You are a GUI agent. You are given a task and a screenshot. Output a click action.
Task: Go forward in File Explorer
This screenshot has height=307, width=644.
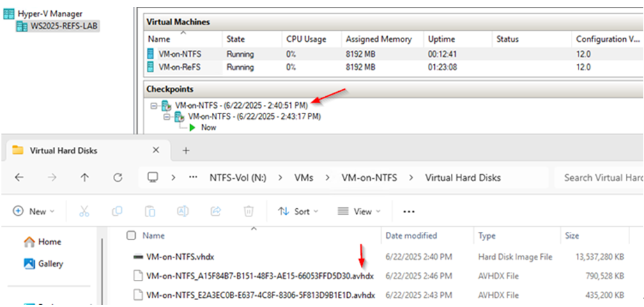52,178
